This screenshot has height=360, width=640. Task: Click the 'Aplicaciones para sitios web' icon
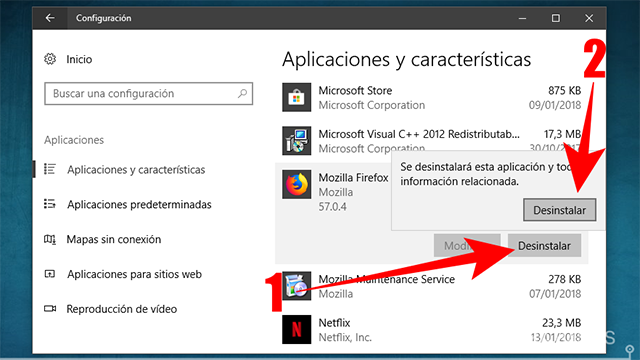coord(50,274)
